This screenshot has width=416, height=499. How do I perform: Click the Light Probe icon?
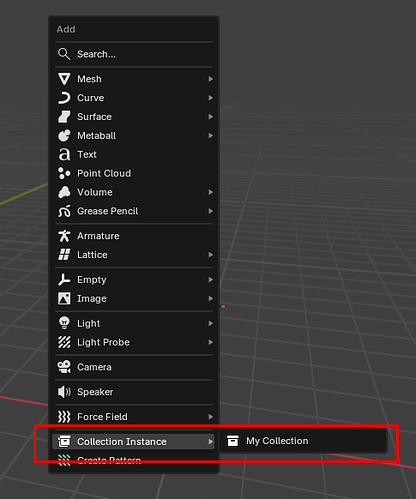(x=64, y=342)
